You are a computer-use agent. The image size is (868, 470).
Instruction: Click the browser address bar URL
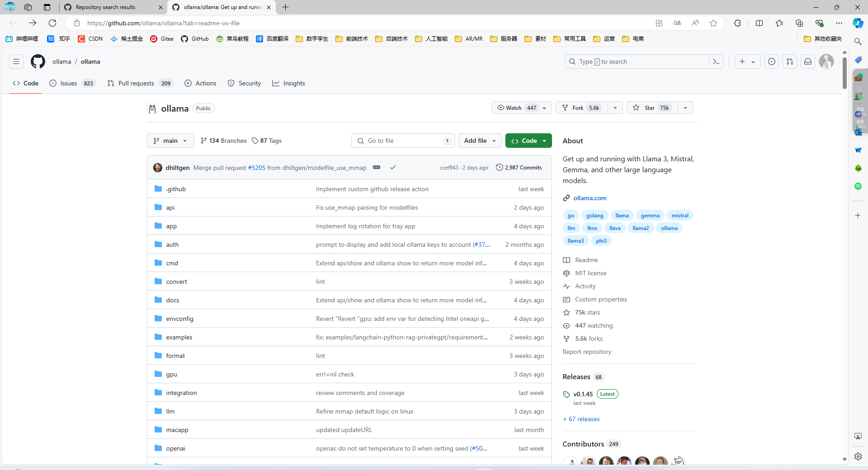point(163,23)
